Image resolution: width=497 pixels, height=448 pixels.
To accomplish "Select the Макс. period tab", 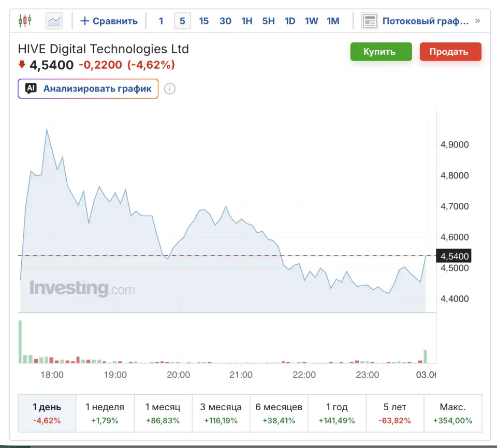I will pos(453,413).
